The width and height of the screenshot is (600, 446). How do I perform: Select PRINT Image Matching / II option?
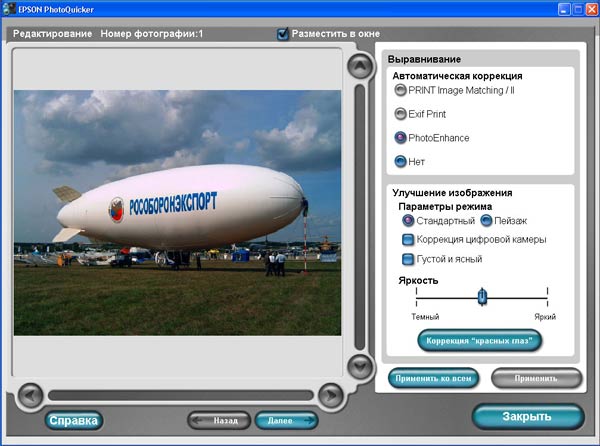(400, 90)
